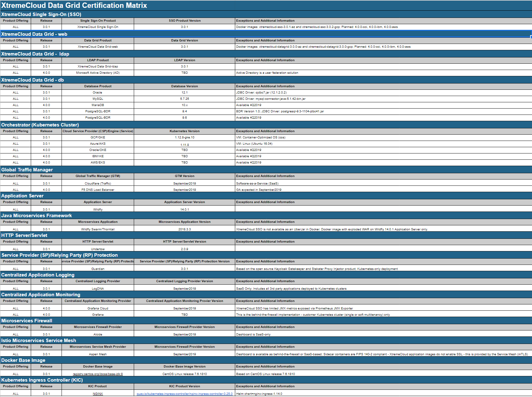Select the 'XtremeCloud Single Sign-On (SSO)' section header
This screenshot has width=532, height=397.
coord(41,14)
